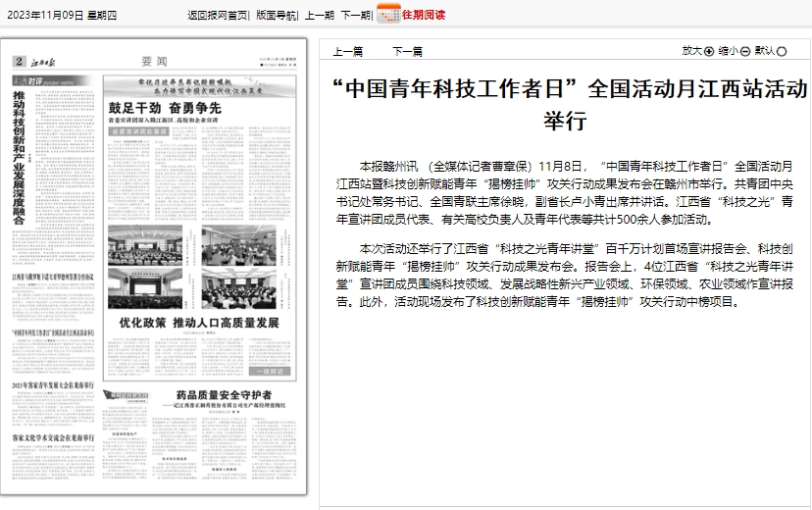Click the 默认 circle icon
The height and width of the screenshot is (510, 812).
tap(782, 51)
